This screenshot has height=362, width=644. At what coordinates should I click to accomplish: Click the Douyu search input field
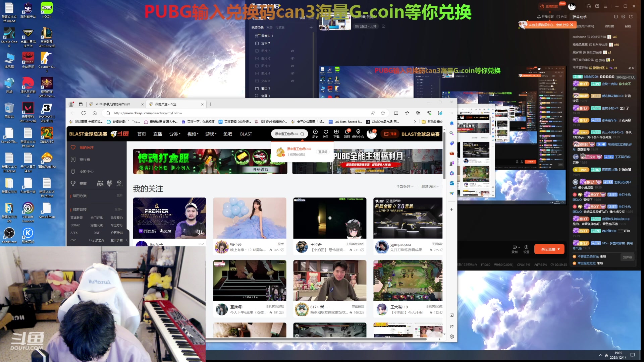point(287,134)
